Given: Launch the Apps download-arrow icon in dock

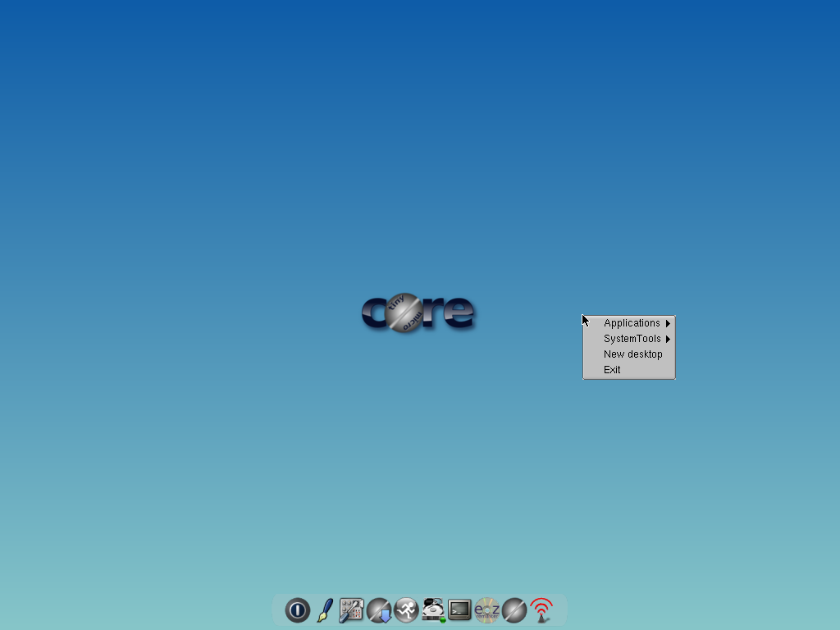Looking at the screenshot, I should click(379, 610).
